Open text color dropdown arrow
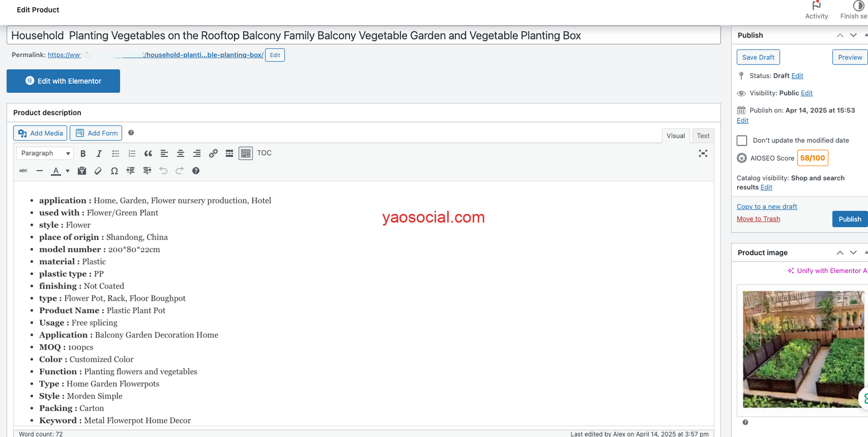868x437 pixels. point(68,171)
